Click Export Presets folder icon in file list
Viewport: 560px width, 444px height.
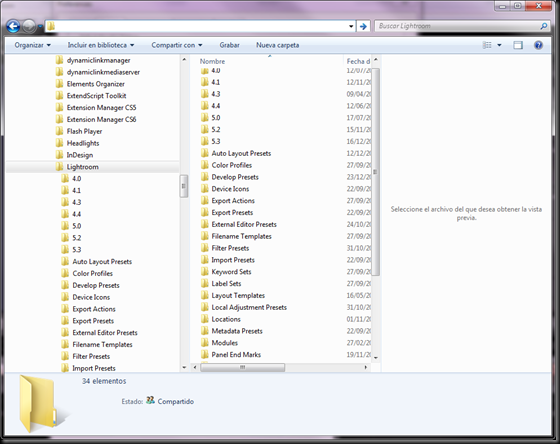point(205,212)
